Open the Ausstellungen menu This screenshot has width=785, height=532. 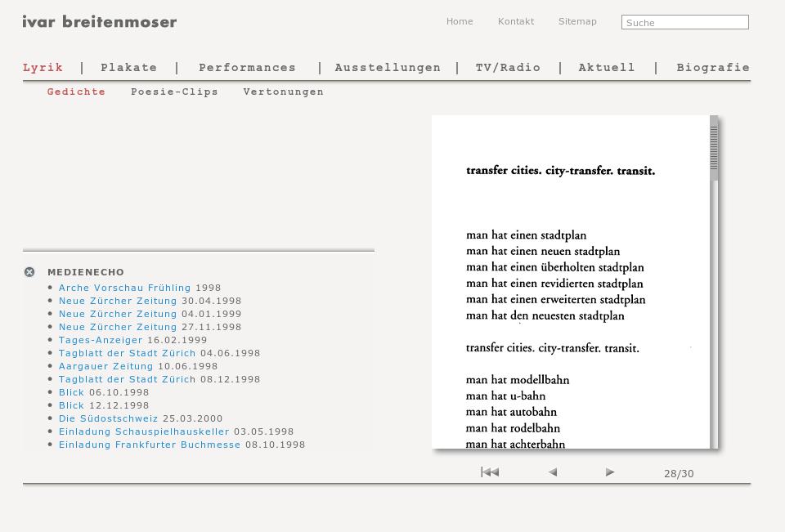(388, 68)
